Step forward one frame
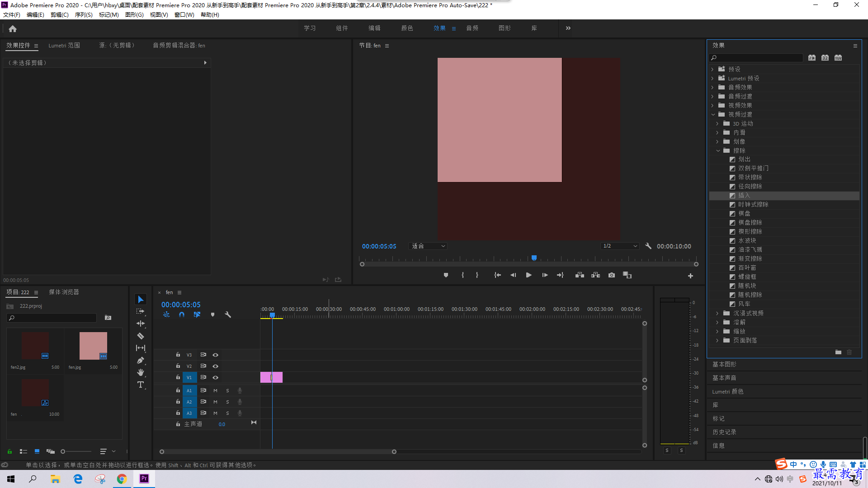 [545, 275]
